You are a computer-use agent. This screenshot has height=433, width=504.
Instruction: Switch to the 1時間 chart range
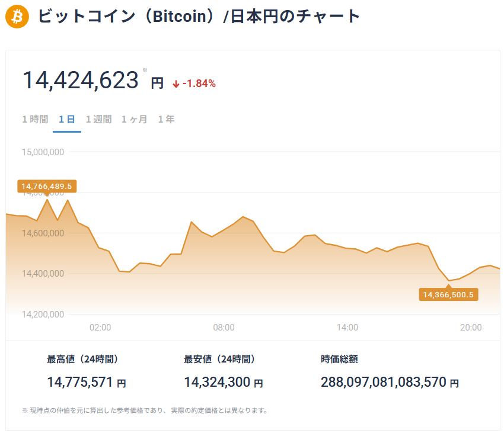click(35, 119)
